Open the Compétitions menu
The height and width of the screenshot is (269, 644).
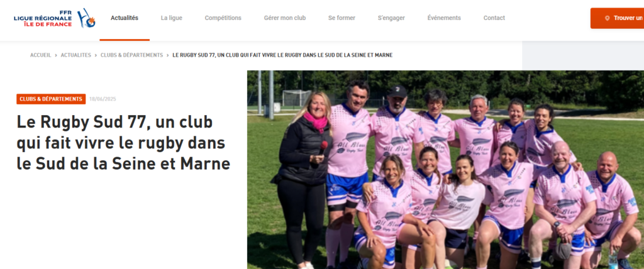pos(223,18)
